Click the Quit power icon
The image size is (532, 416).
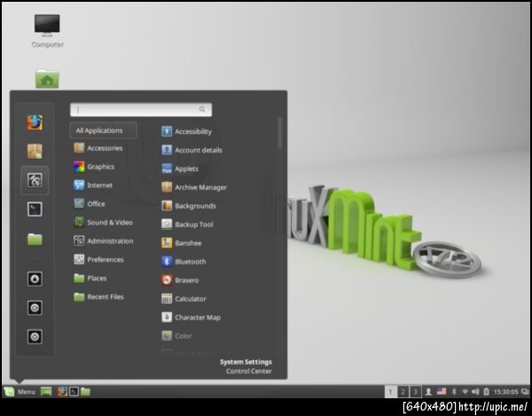(35, 336)
